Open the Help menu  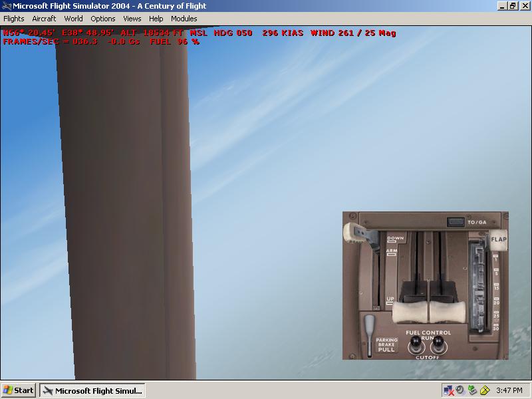point(156,19)
